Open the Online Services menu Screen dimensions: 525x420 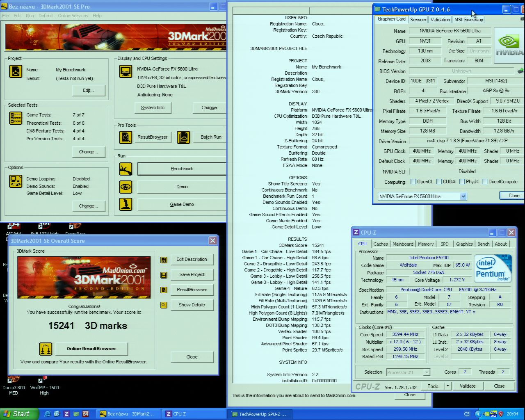coord(73,16)
